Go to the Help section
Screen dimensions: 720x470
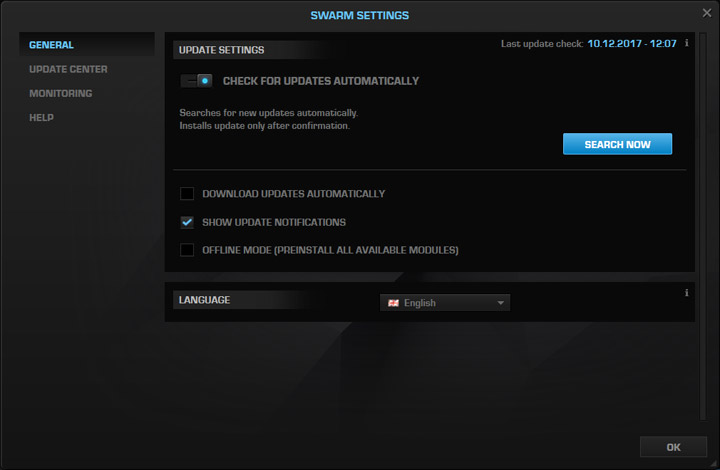point(41,118)
